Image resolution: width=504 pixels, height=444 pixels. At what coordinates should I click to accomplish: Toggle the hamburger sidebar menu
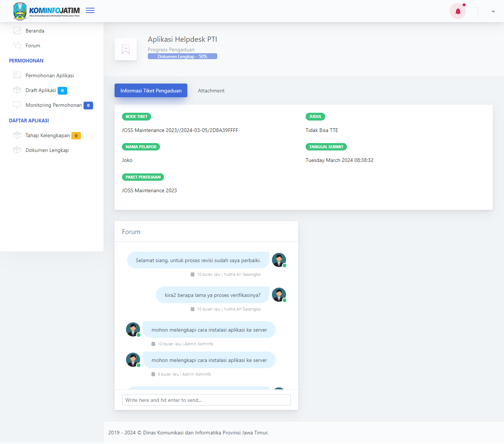pyautogui.click(x=90, y=11)
